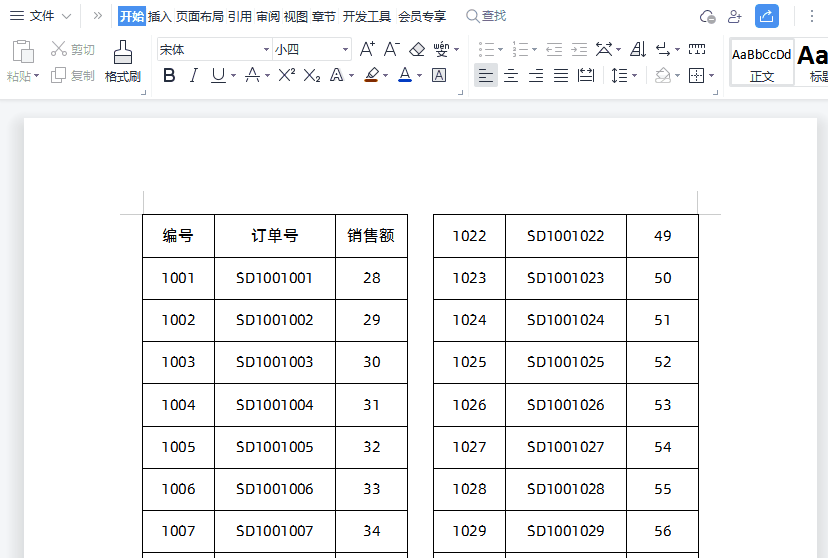
Task: Sort text with the A-Z icon
Action: tap(638, 49)
